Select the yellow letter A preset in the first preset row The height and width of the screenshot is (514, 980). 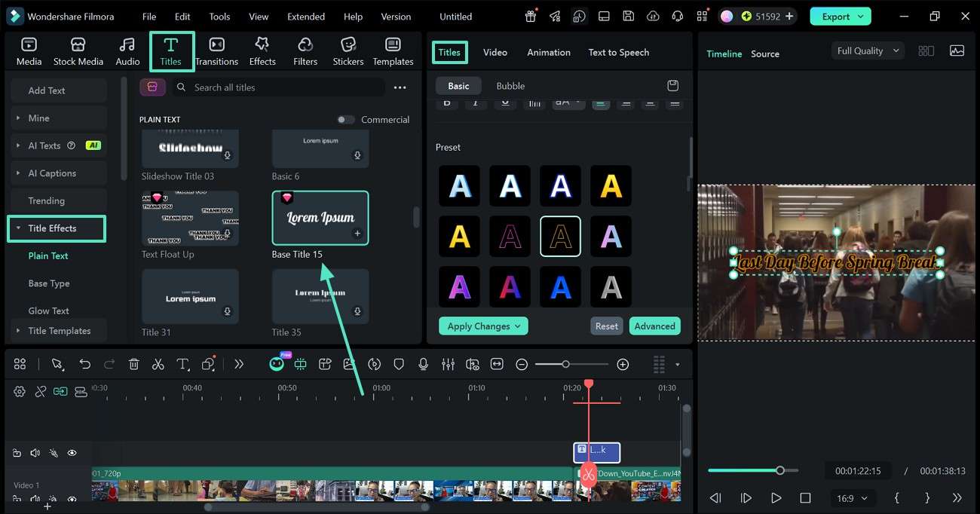tap(611, 186)
